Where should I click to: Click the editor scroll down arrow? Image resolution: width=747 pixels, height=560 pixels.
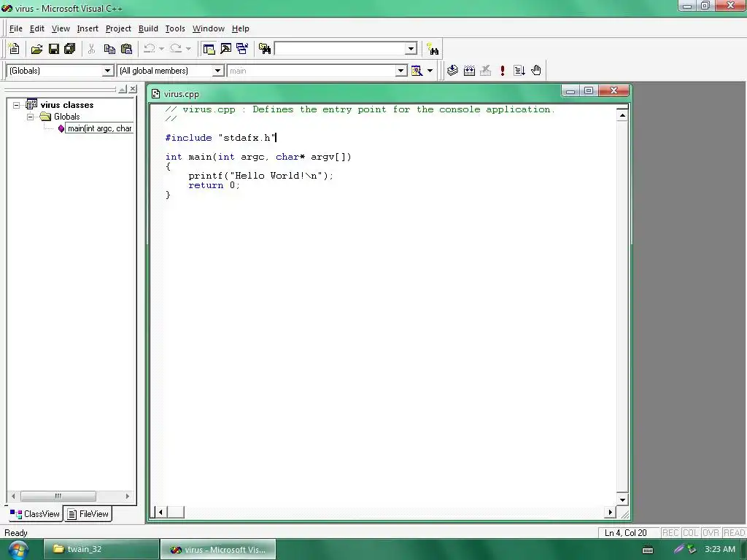[622, 499]
